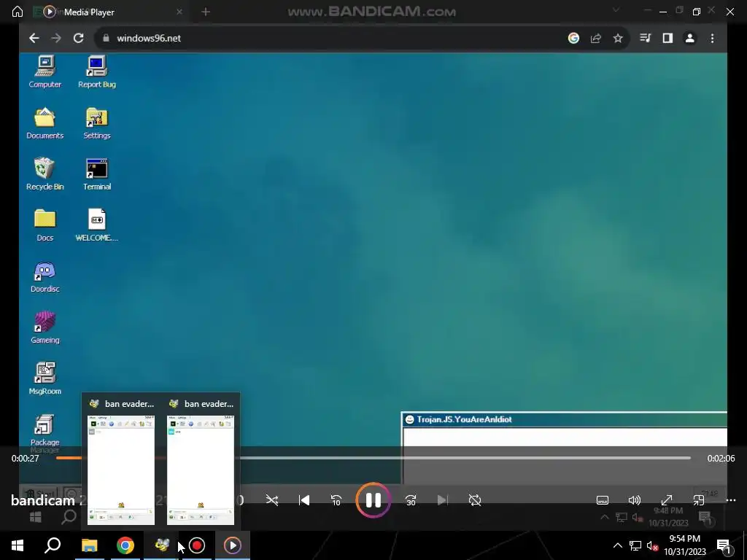Open the more options menu
This screenshot has width=747, height=560.
tap(731, 500)
